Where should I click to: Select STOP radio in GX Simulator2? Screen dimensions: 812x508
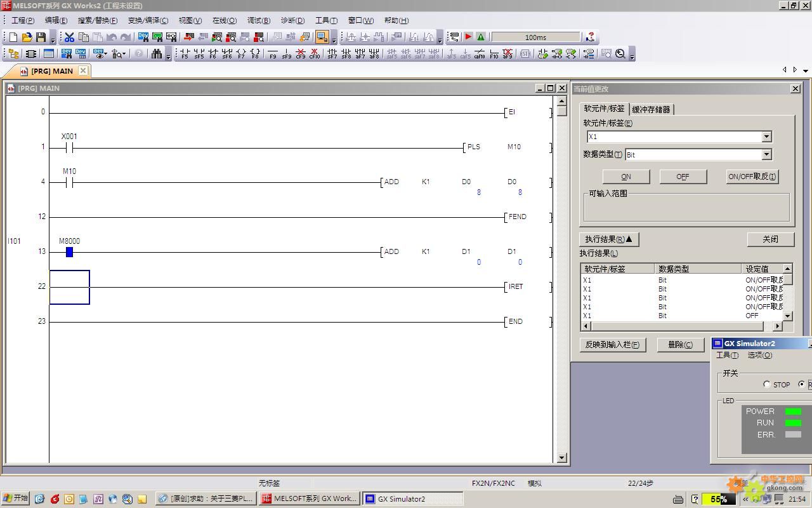[767, 384]
